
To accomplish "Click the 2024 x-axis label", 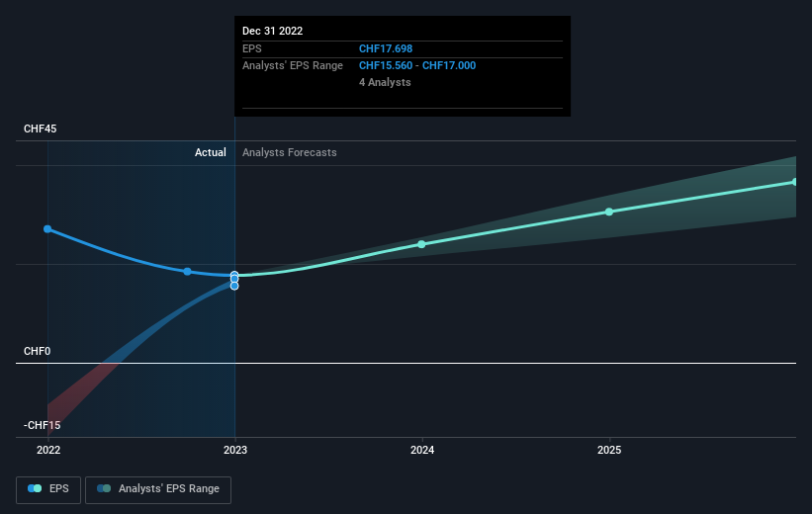I will (422, 450).
